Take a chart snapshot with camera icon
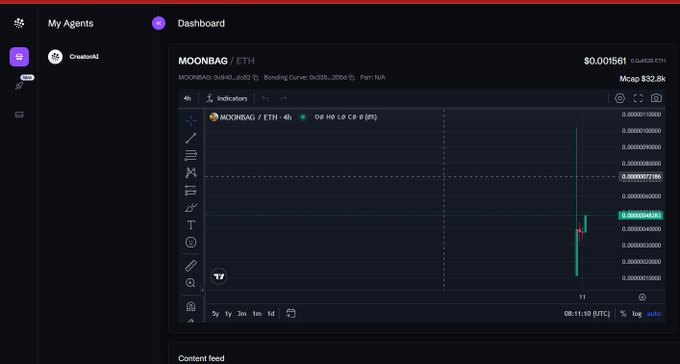Screen dimensions: 680x364 pos(656,98)
